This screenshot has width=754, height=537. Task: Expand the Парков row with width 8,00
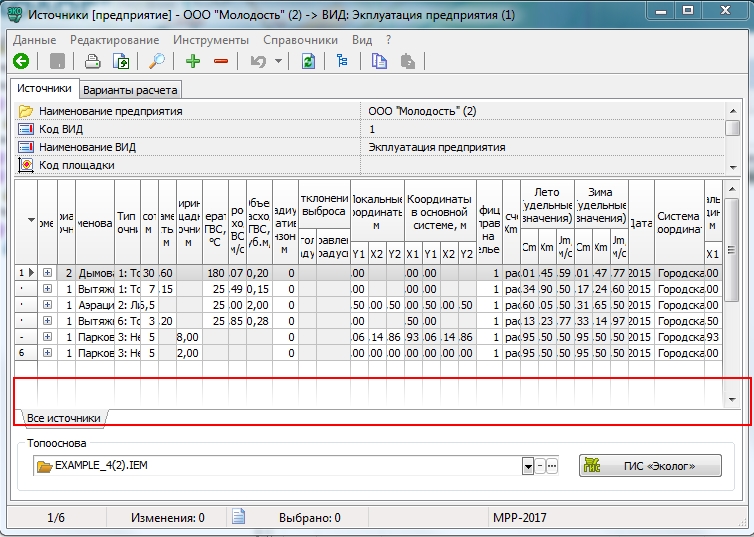click(x=47, y=337)
